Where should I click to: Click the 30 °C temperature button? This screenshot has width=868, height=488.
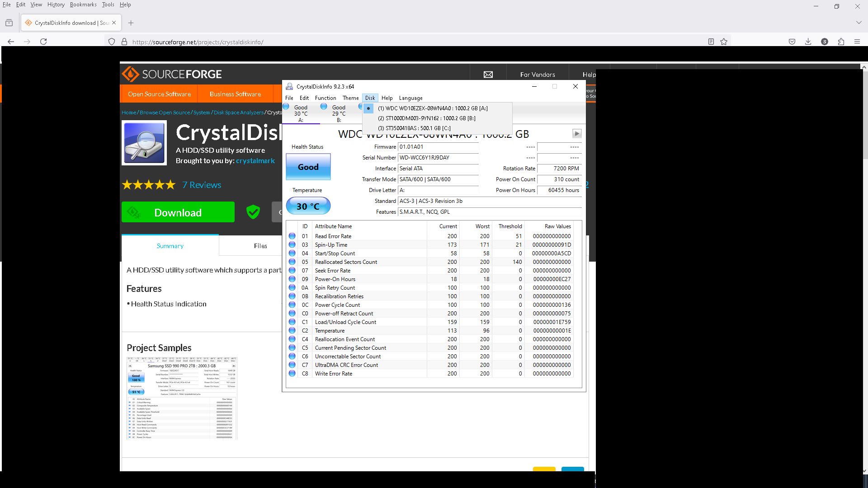pyautogui.click(x=308, y=206)
